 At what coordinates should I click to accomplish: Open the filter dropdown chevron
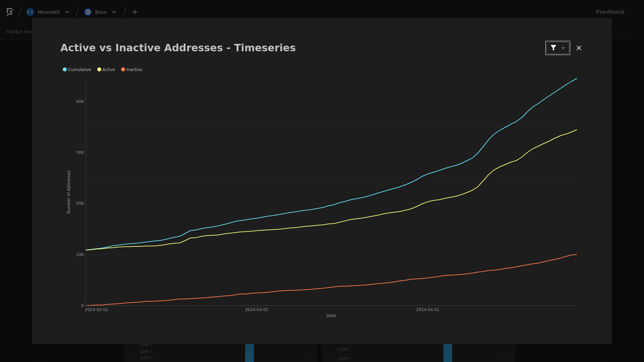coord(563,48)
